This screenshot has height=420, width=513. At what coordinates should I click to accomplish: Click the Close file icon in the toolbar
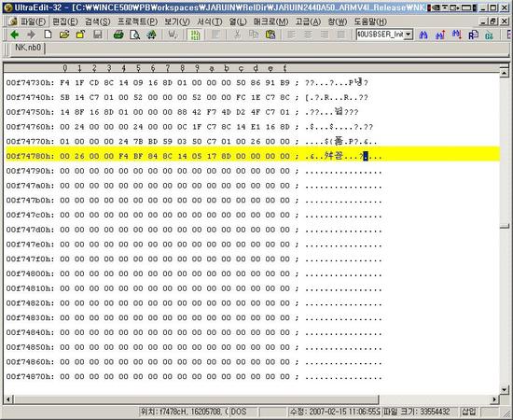coord(80,35)
